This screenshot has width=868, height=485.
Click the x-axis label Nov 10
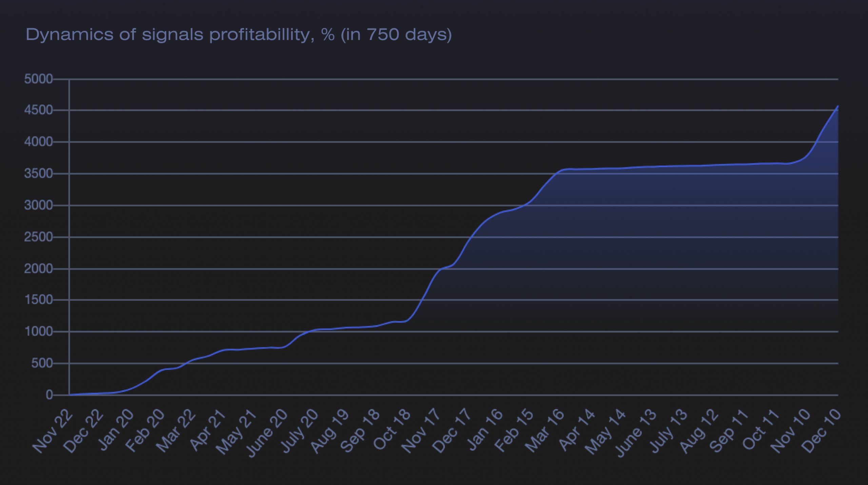click(790, 431)
